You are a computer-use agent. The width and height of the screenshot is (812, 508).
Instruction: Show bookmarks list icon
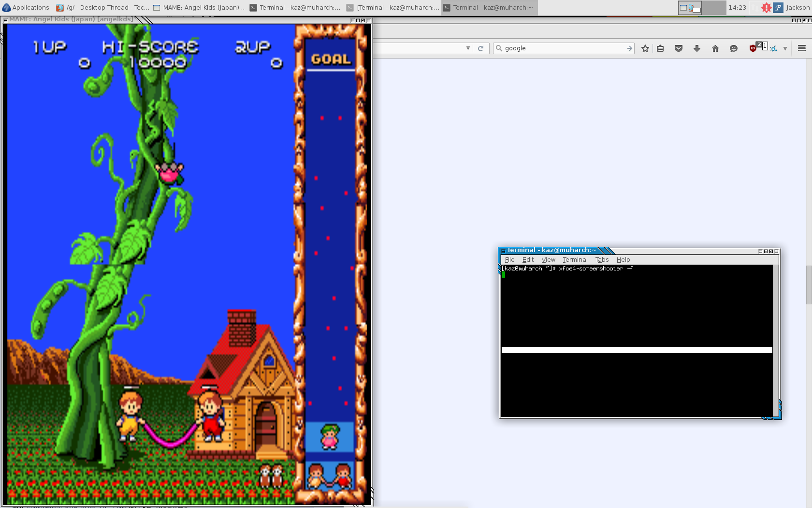660,48
